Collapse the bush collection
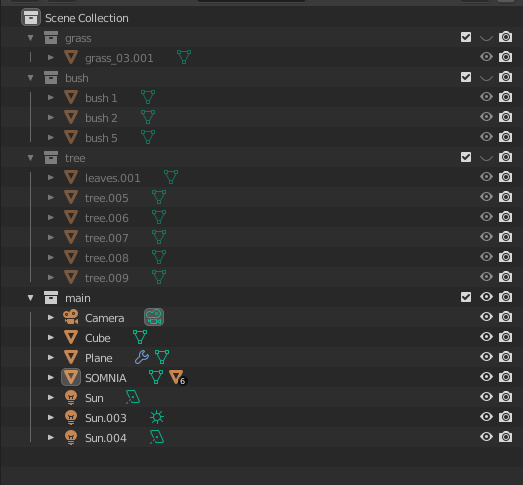This screenshot has width=523, height=485. [x=31, y=78]
